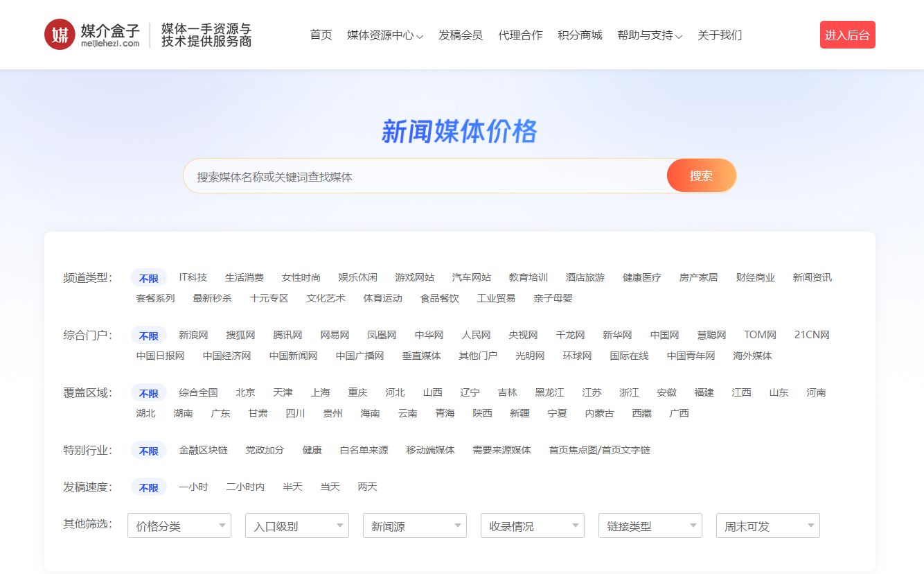Choose 中国日报网 portal

click(x=160, y=356)
